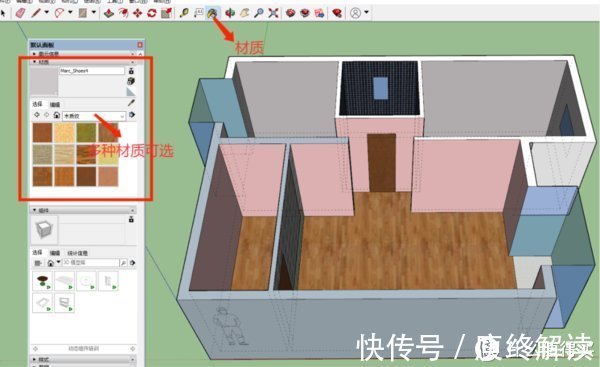Select the bookshelf component in second row
Screen dimensions: 600x367
[x=64, y=303]
